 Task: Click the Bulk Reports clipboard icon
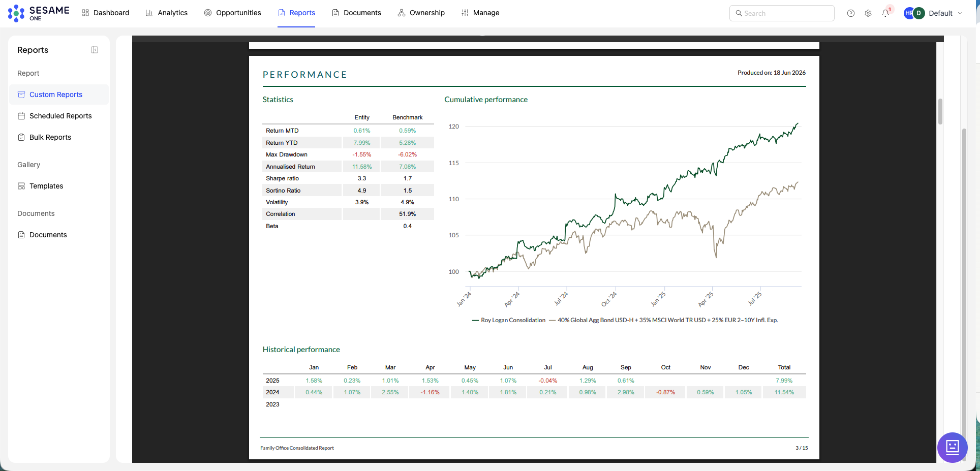[x=21, y=137]
